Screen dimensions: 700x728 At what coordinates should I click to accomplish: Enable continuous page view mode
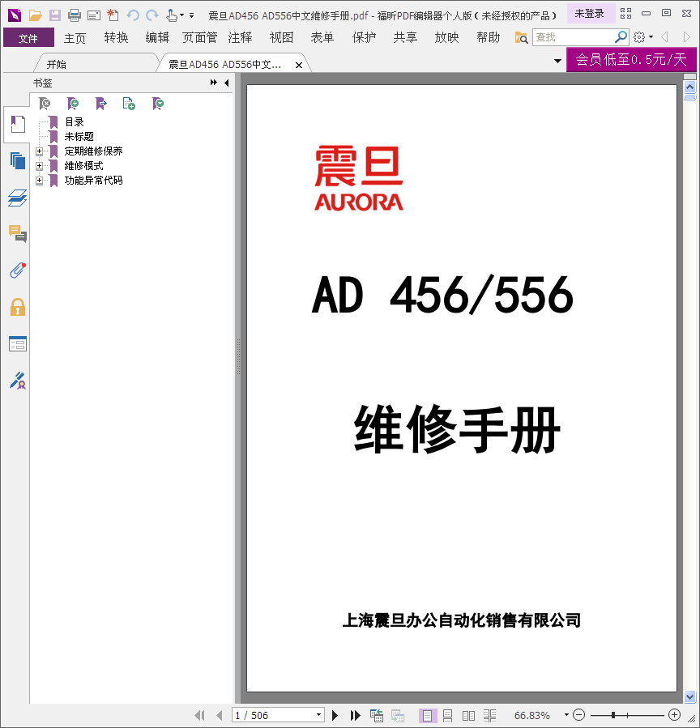(448, 716)
